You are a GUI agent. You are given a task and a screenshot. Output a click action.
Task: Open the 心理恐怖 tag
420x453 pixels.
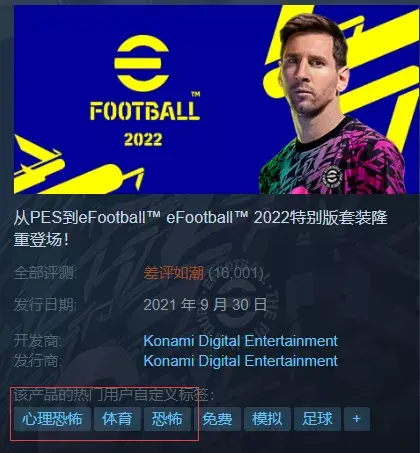[52, 419]
